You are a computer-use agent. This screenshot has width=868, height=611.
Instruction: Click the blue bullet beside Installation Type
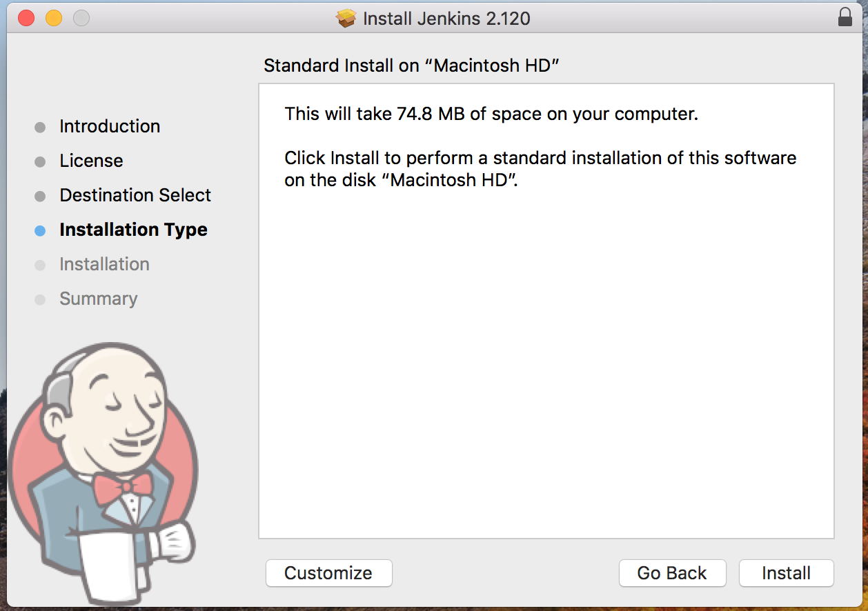[40, 231]
